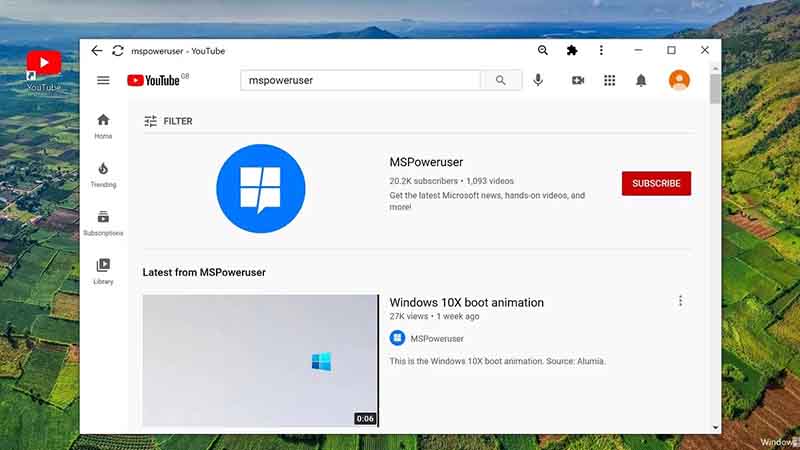
Task: Open the create video camera icon
Action: coord(578,80)
